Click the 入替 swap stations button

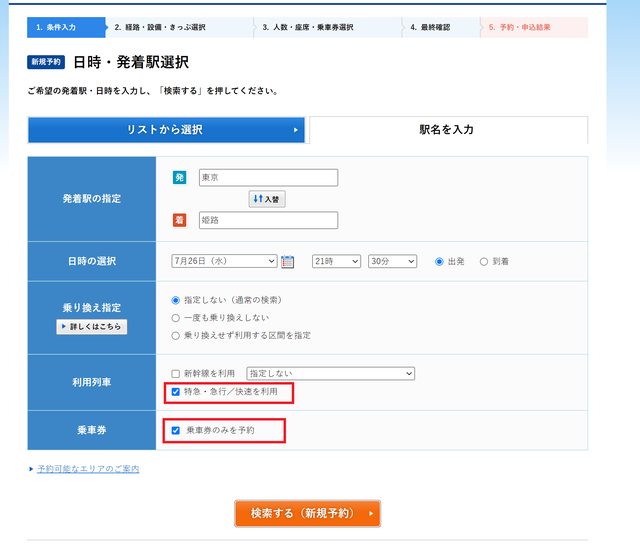pos(267,199)
